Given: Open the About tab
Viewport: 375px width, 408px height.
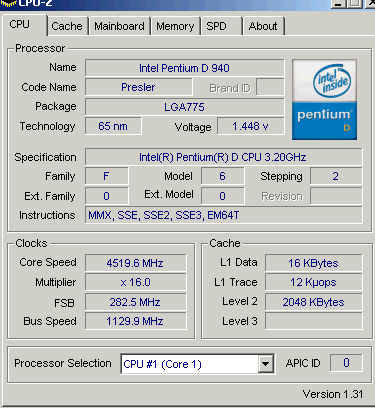Looking at the screenshot, I should (x=263, y=26).
